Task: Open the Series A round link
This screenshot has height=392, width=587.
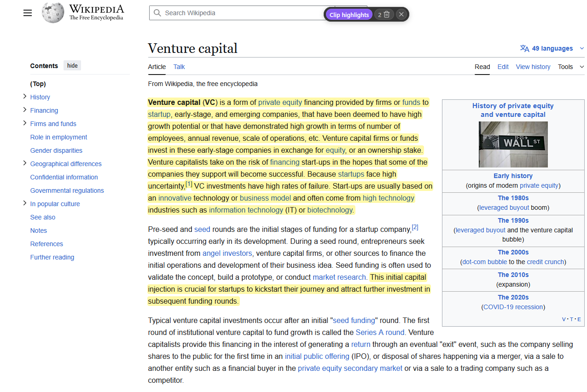Action: coord(380,332)
